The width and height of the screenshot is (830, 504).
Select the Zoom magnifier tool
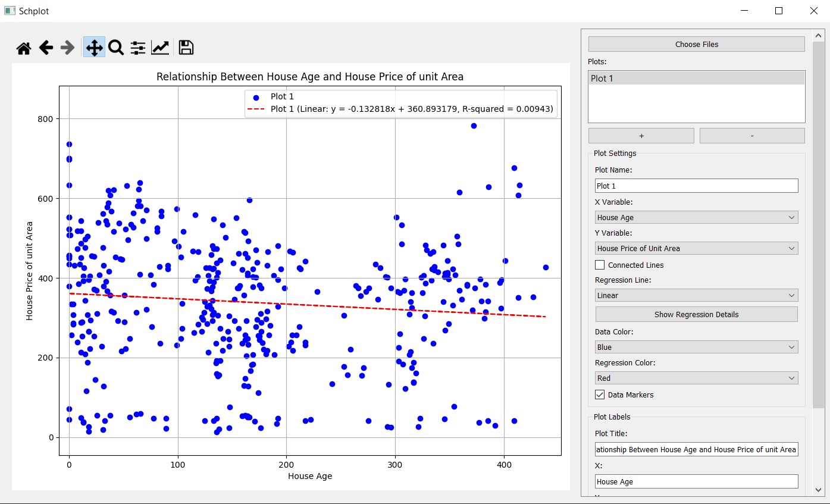(x=116, y=48)
